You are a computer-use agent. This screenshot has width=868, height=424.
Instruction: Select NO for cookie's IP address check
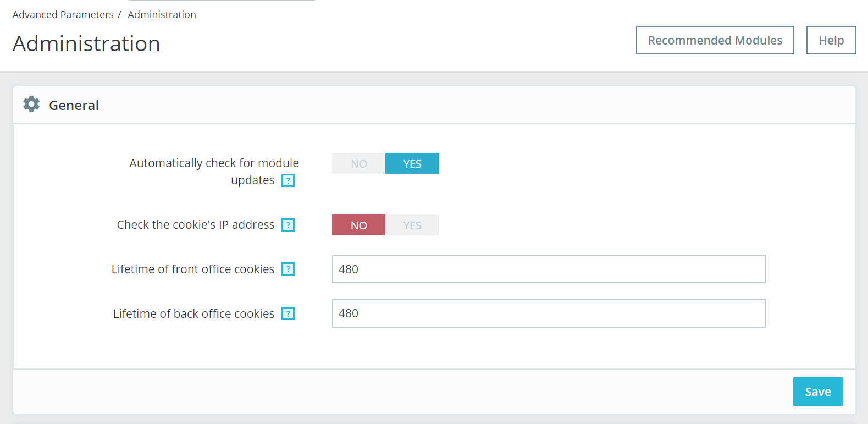(x=358, y=225)
